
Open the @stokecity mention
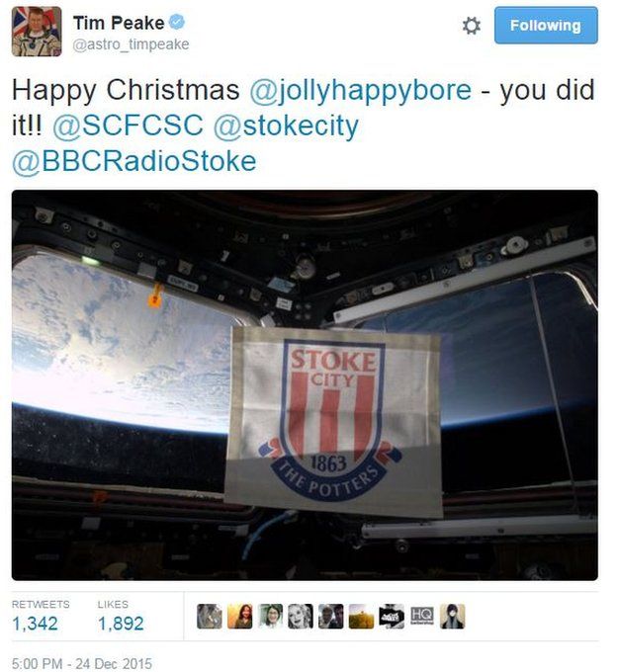click(286, 126)
